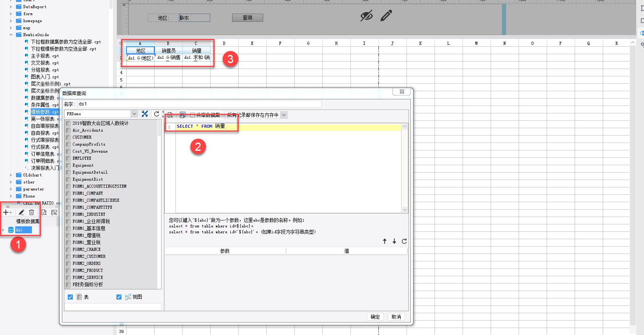Click the collapse arrow above dataset toolbar
Image resolution: width=644 pixels, height=335 pixels.
tap(7, 206)
